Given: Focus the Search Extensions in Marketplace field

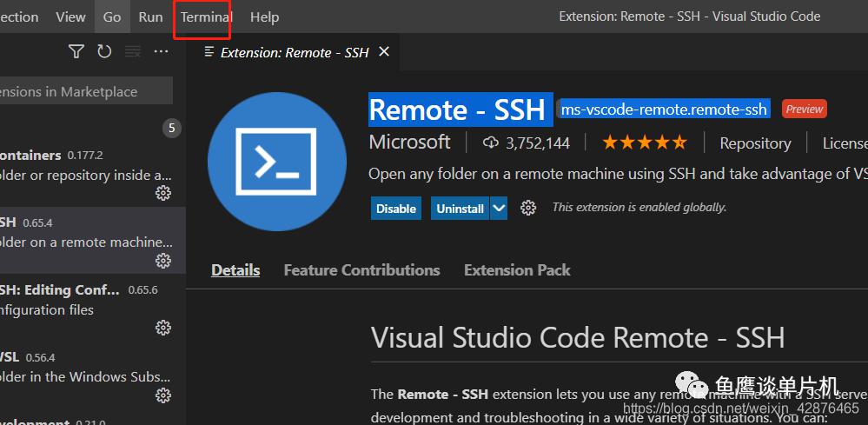Looking at the screenshot, I should pyautogui.click(x=86, y=91).
